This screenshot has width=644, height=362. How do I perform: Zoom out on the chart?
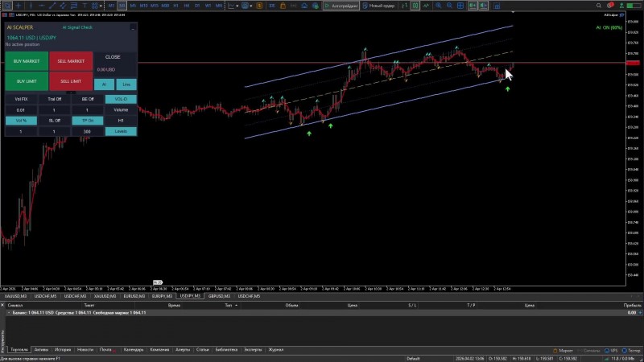[449, 6]
